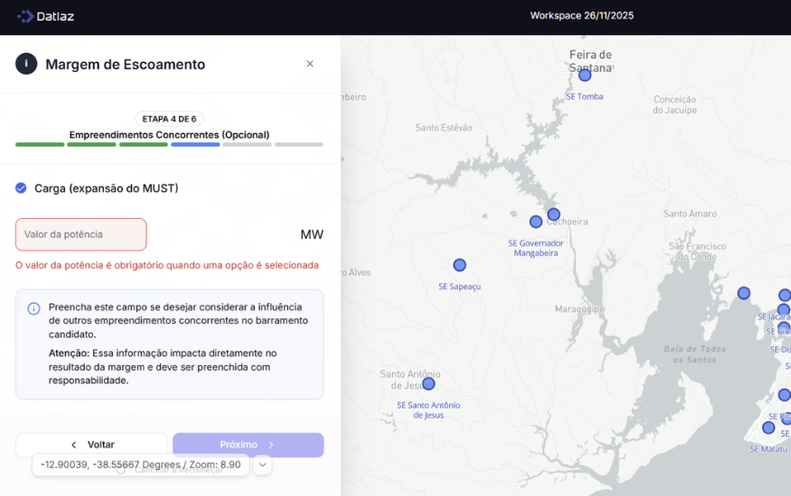
Task: Click the MW unit label
Action: coord(312,235)
